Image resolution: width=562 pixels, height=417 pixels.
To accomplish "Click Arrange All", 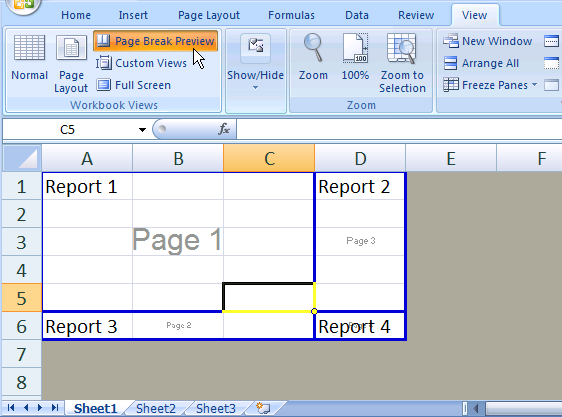I will tap(481, 63).
